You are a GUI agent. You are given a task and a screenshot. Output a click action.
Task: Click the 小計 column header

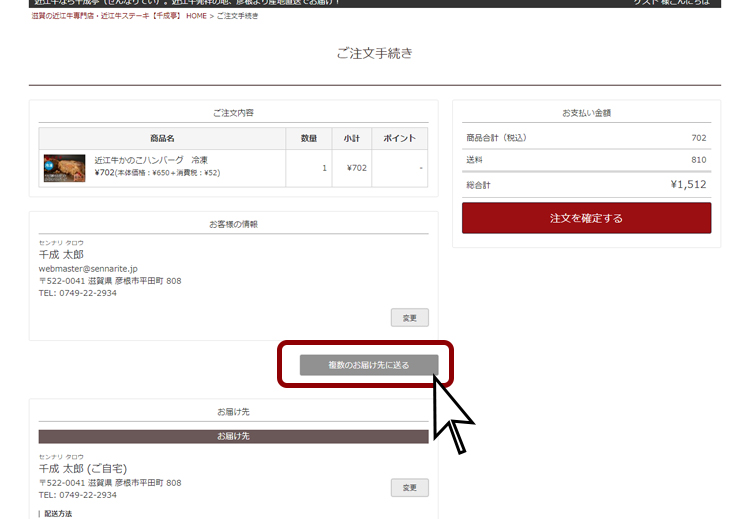click(x=351, y=138)
